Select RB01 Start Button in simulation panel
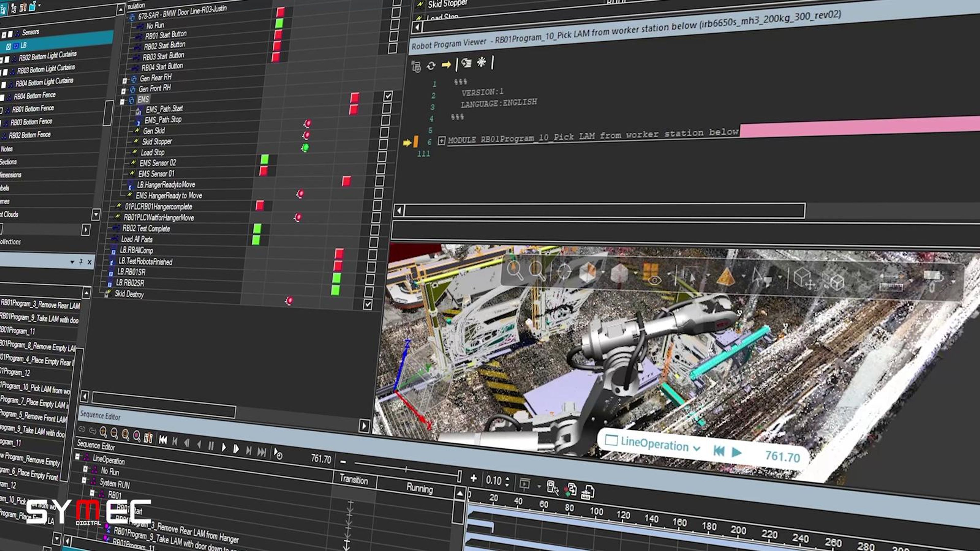Screen dimensions: 980x551 pyautogui.click(x=166, y=35)
